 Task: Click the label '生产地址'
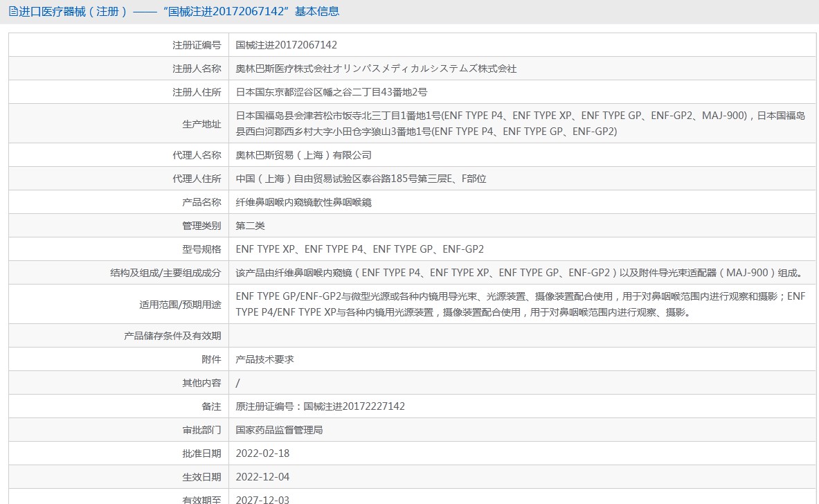(201, 125)
